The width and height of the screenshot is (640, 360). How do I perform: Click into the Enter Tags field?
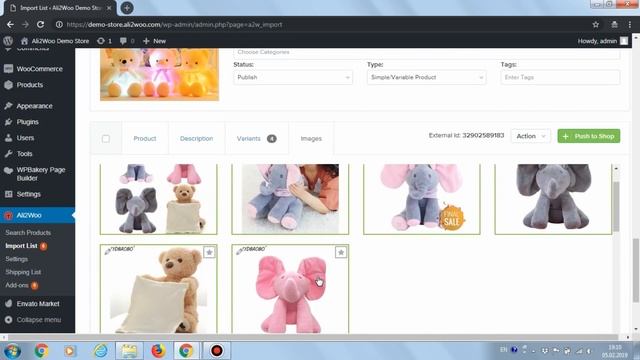coord(560,77)
